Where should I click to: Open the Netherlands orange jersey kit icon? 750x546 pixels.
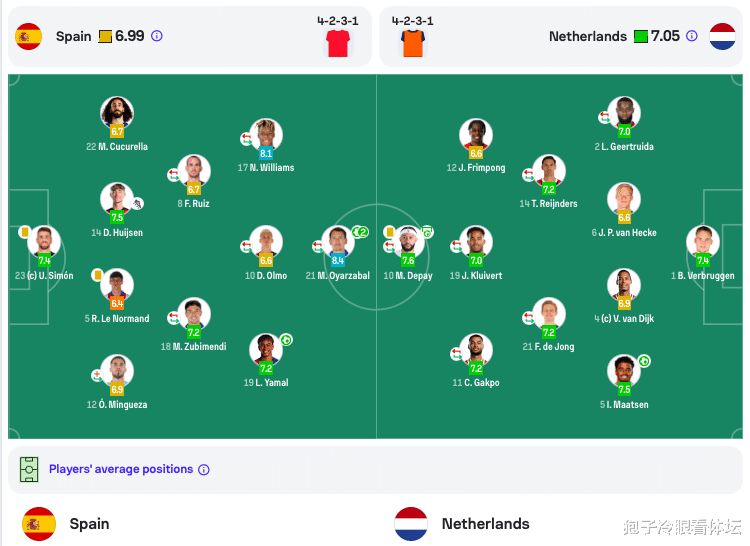(x=413, y=43)
